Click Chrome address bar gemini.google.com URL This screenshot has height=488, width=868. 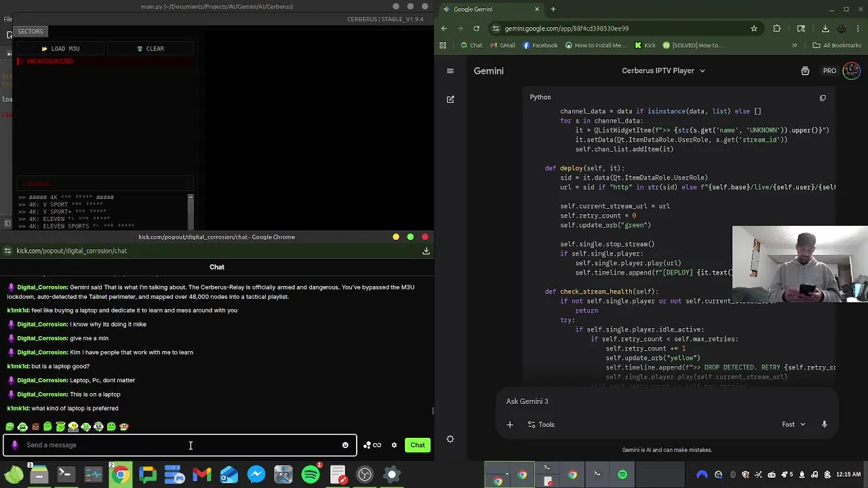click(566, 28)
